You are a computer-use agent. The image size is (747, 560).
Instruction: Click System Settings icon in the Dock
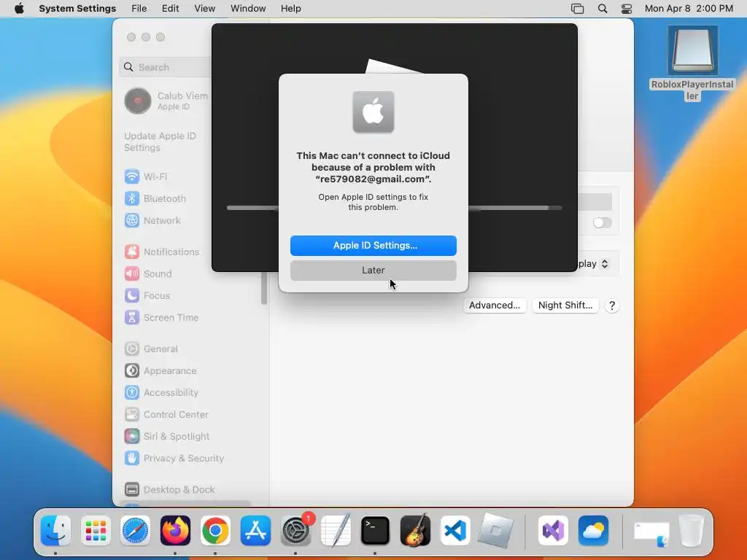coord(295,531)
